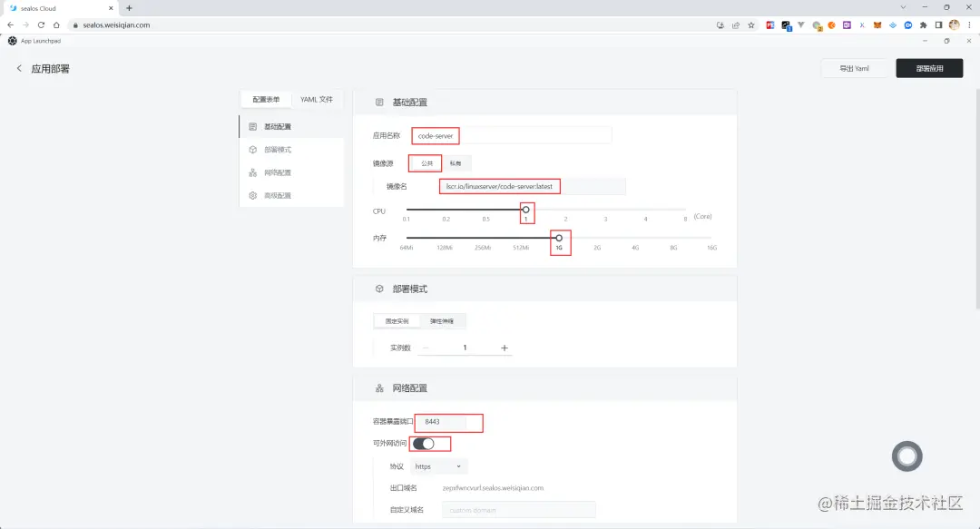Image resolution: width=980 pixels, height=529 pixels.
Task: Toggle the 可外网访问 switch
Action: click(x=424, y=444)
